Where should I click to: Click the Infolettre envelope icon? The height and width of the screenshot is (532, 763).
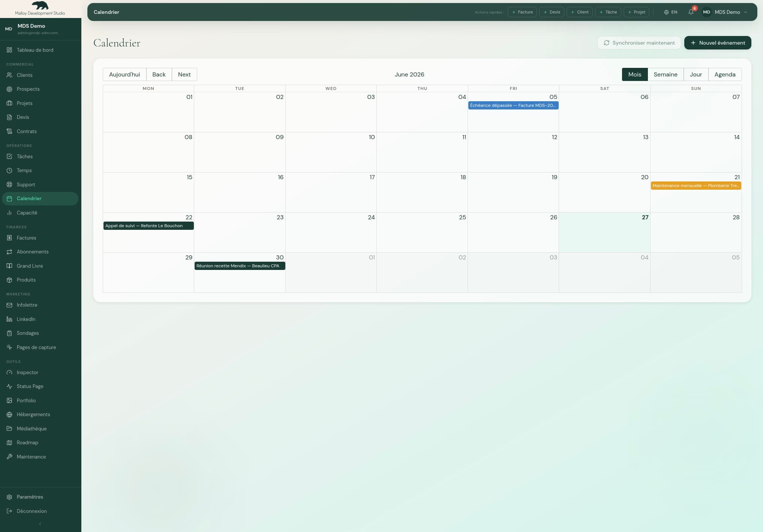(9, 305)
